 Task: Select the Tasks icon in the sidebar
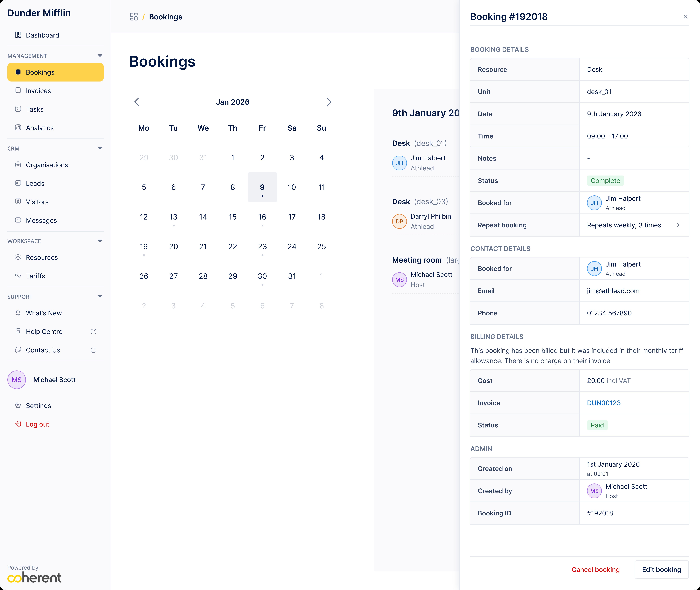tap(18, 109)
